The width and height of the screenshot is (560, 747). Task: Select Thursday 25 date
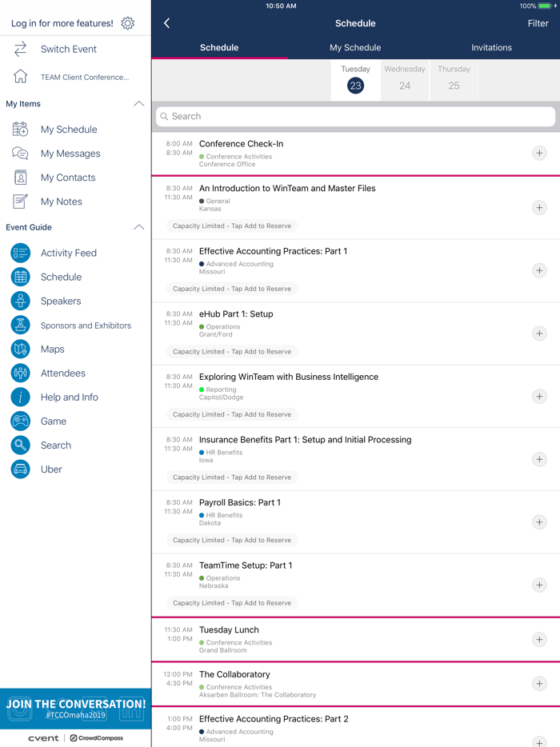[454, 79]
